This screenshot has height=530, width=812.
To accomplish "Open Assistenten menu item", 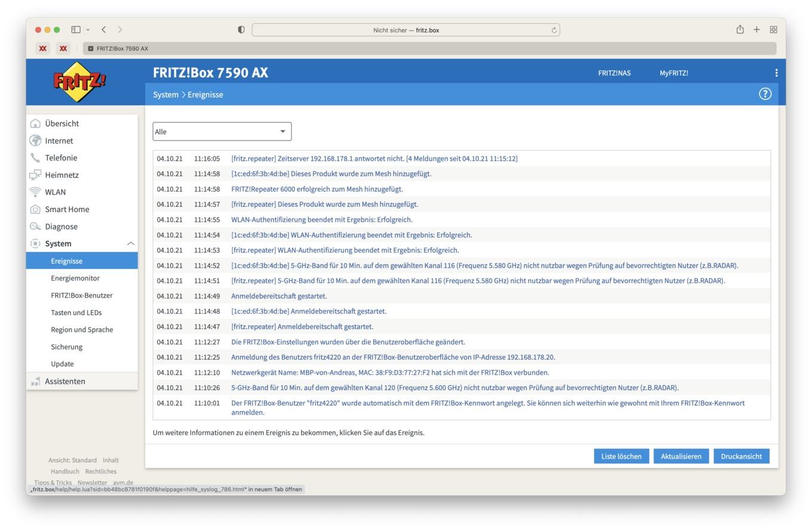I will click(x=65, y=381).
